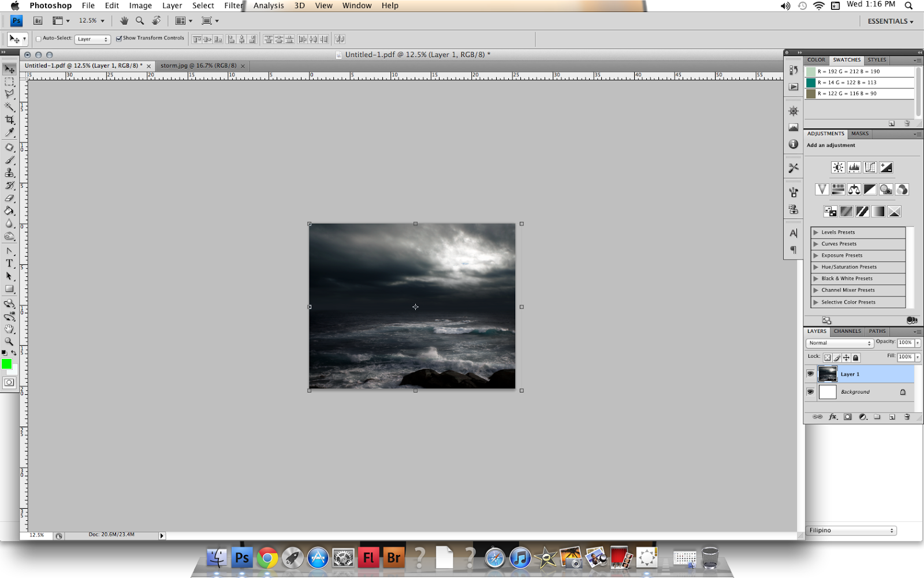The height and width of the screenshot is (578, 924).
Task: Add a Brightness/Contrast adjustment
Action: (838, 168)
